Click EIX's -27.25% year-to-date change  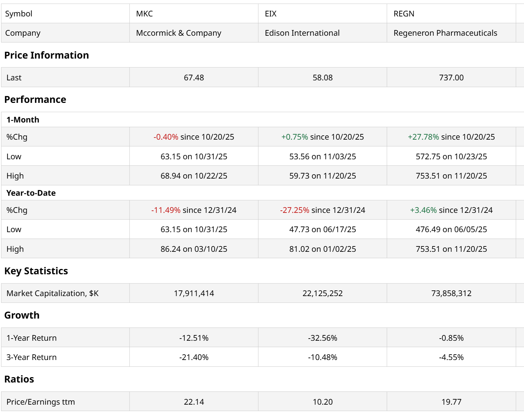295,210
